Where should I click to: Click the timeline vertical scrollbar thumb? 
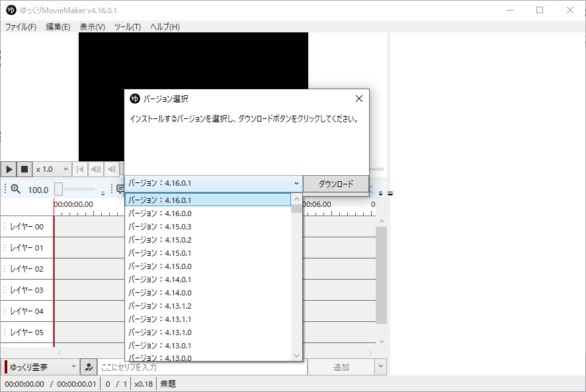point(381,275)
